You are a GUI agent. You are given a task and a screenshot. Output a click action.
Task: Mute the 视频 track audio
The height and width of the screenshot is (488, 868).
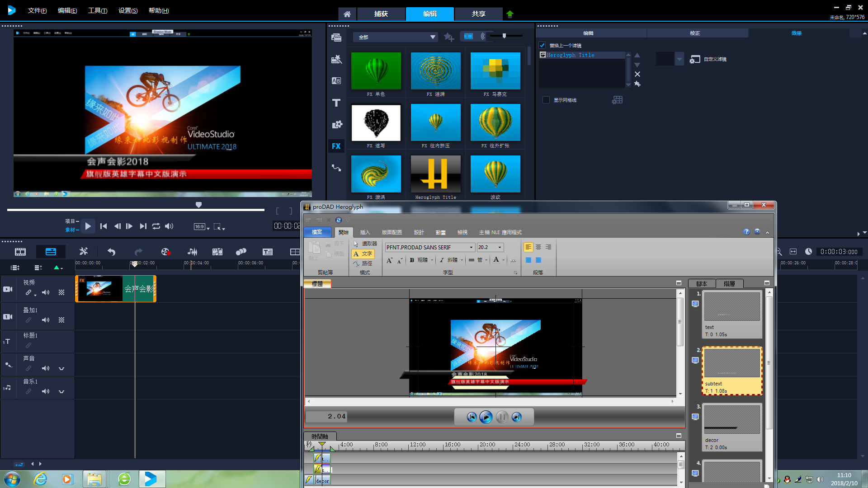46,292
